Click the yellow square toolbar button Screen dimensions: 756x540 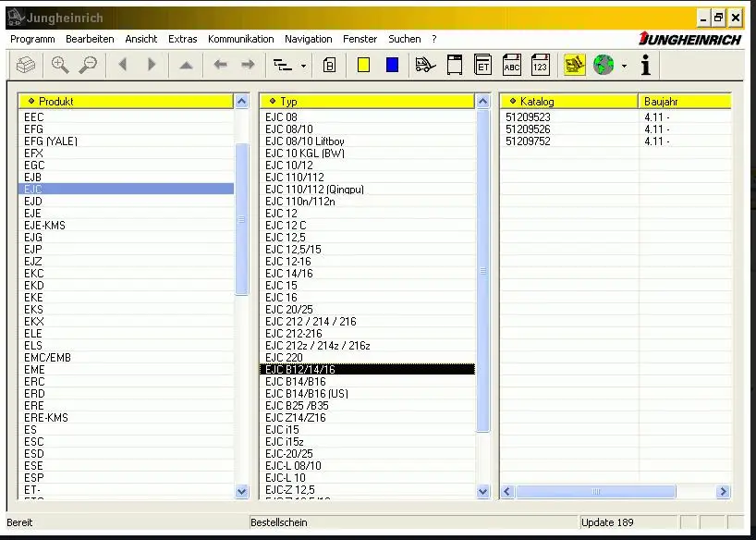pos(364,65)
